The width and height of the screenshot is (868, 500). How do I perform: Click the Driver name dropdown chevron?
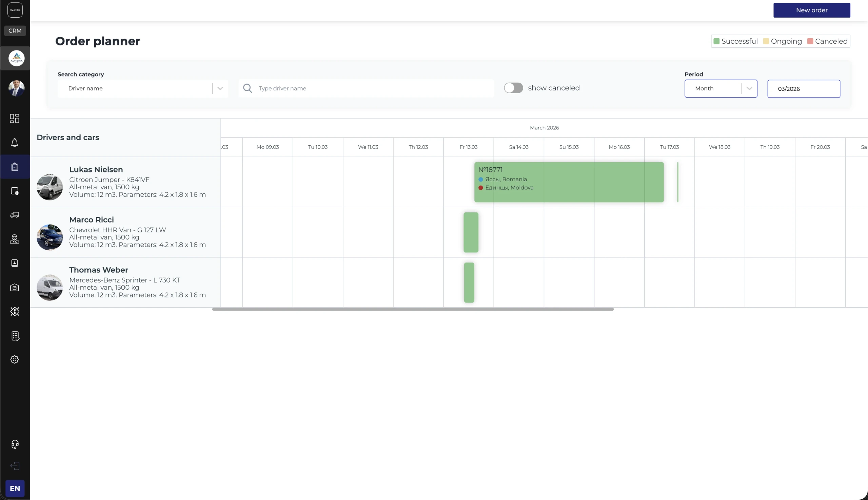(220, 89)
